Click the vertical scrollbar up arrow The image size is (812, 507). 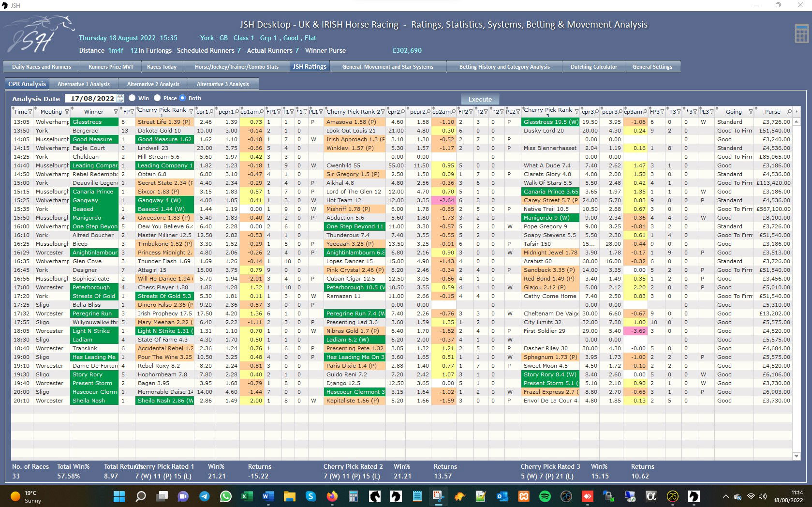click(x=797, y=122)
